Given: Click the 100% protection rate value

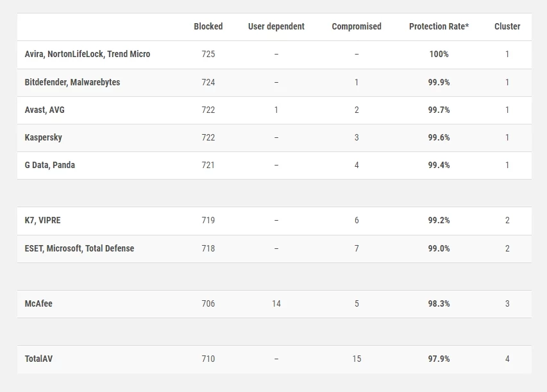Looking at the screenshot, I should (x=439, y=54).
